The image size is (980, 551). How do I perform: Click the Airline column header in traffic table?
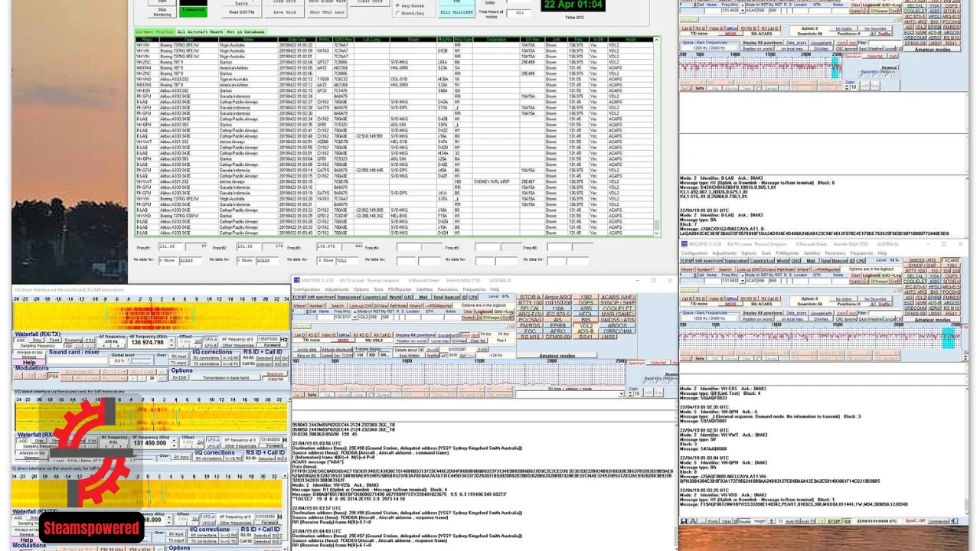[247, 39]
